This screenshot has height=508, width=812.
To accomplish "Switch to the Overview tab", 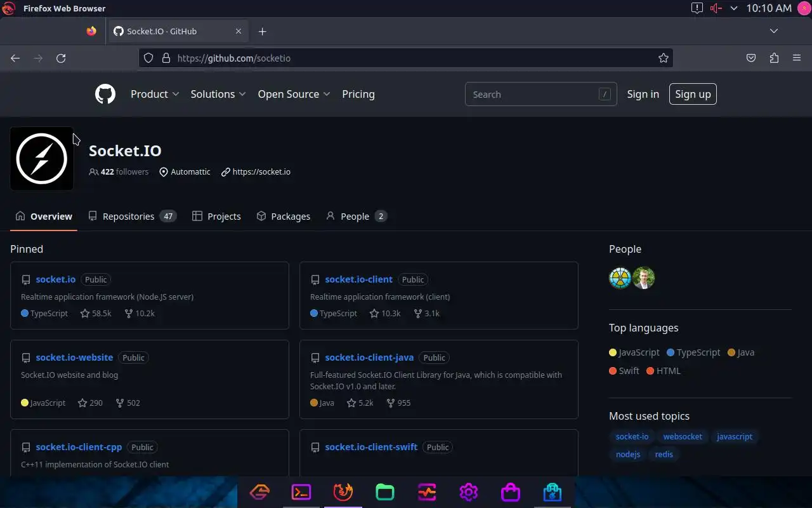I will (x=44, y=216).
